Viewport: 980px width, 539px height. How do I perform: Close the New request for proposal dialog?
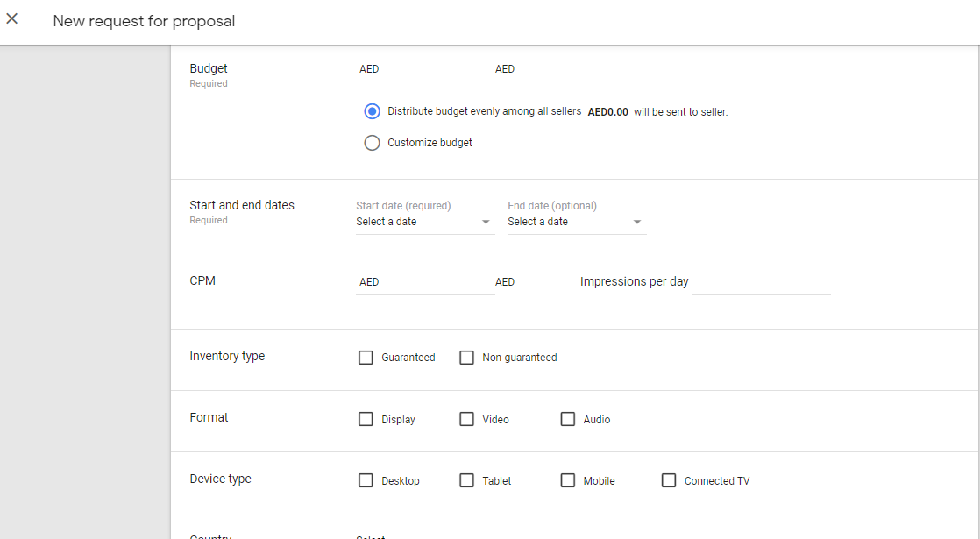click(x=12, y=19)
